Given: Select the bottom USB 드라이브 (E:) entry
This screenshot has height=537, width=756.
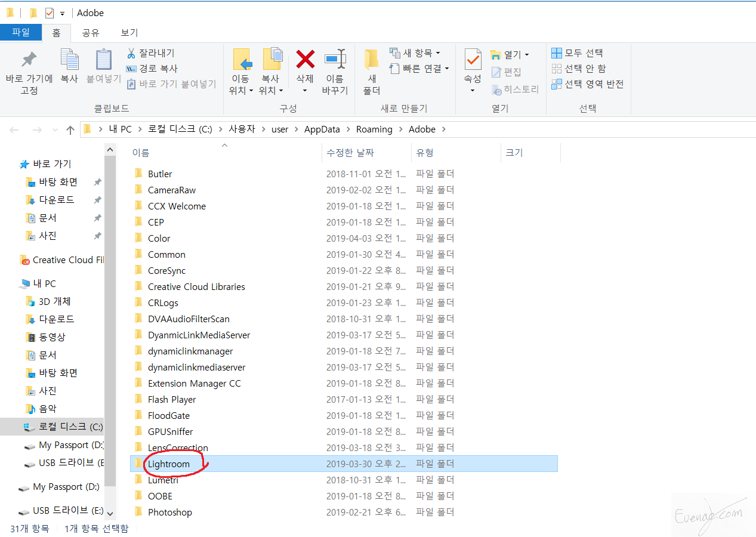Looking at the screenshot, I should [x=61, y=511].
